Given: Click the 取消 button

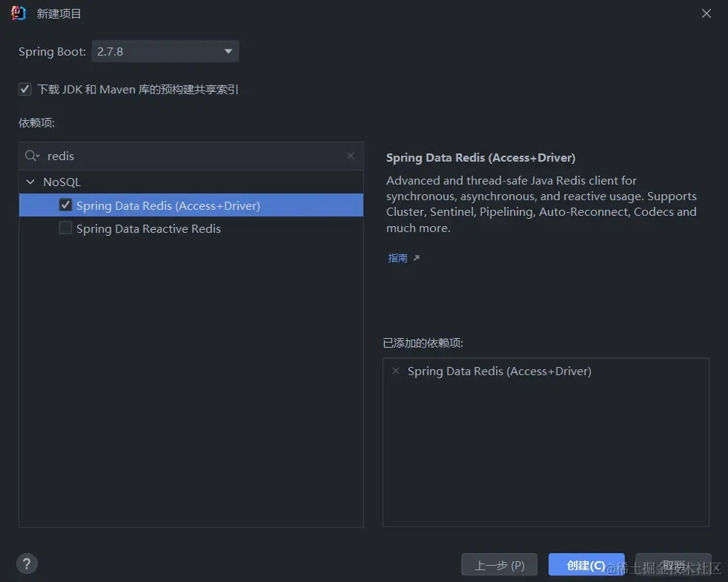Looking at the screenshot, I should [673, 565].
